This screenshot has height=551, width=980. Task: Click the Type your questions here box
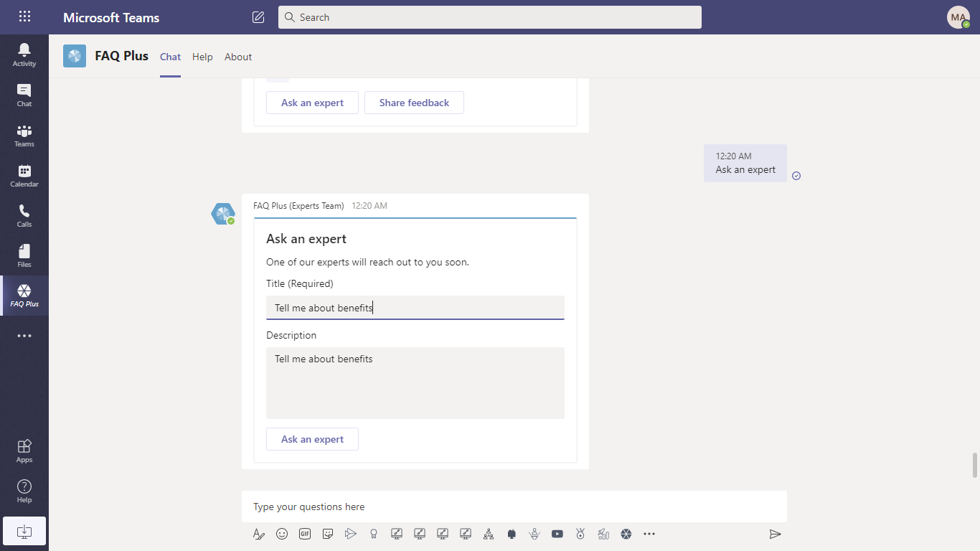(514, 507)
